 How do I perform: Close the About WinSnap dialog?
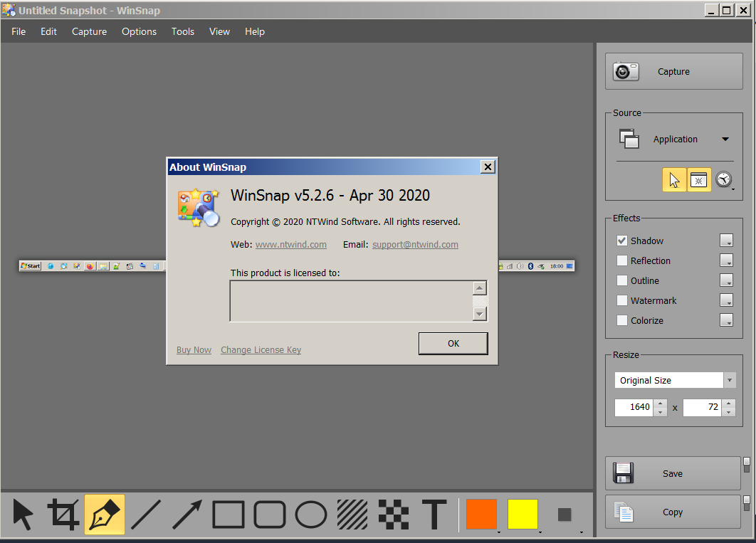tap(488, 167)
